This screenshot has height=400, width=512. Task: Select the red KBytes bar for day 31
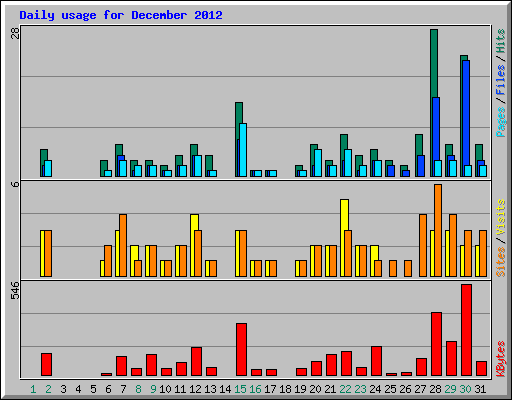pos(481,368)
